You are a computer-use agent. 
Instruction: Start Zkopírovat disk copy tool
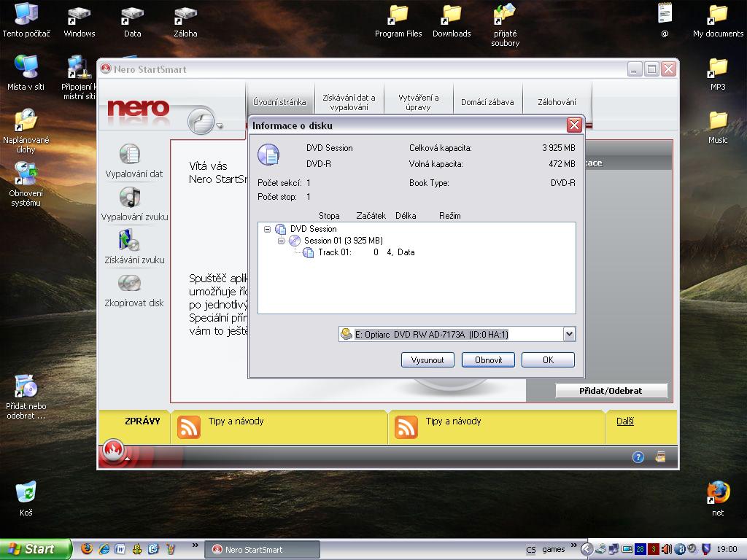coord(129,283)
